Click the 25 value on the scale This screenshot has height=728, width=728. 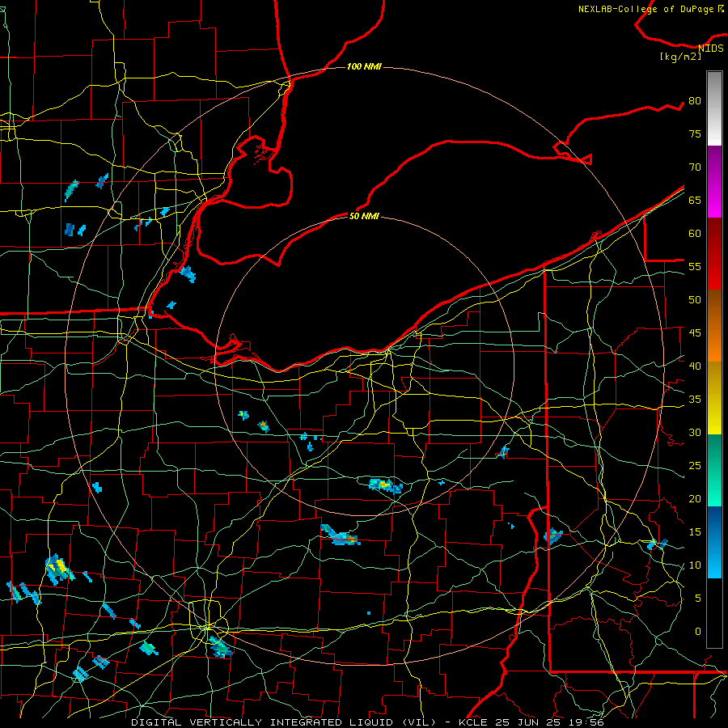pos(695,465)
